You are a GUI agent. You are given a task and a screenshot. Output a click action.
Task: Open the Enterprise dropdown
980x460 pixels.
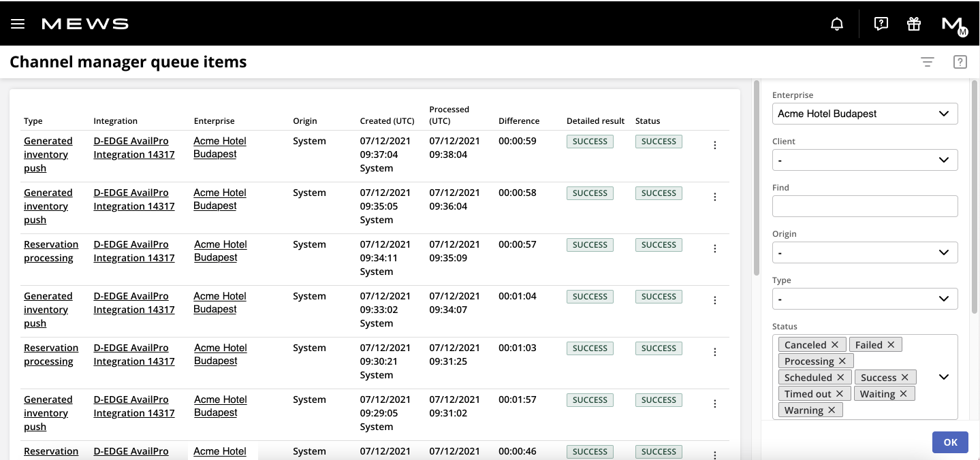[x=865, y=114]
